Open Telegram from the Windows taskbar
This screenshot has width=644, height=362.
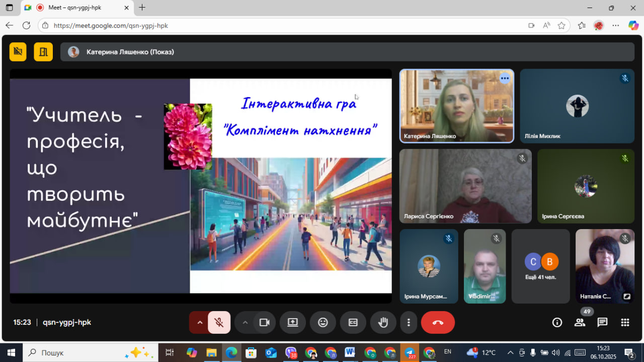pyautogui.click(x=410, y=352)
